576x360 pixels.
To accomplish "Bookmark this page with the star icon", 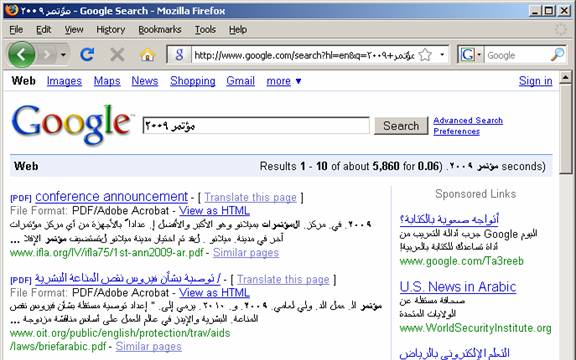I will coord(425,55).
